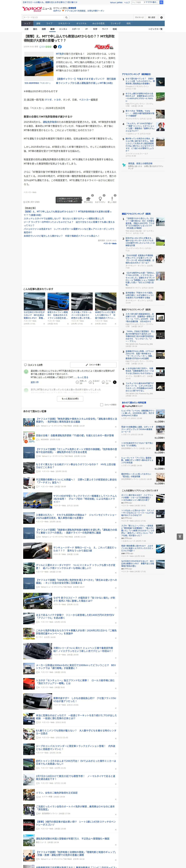Click the ヘルプ link in the header
Image resolution: width=186 pixels, height=868 pixels.
(x=127, y=2)
